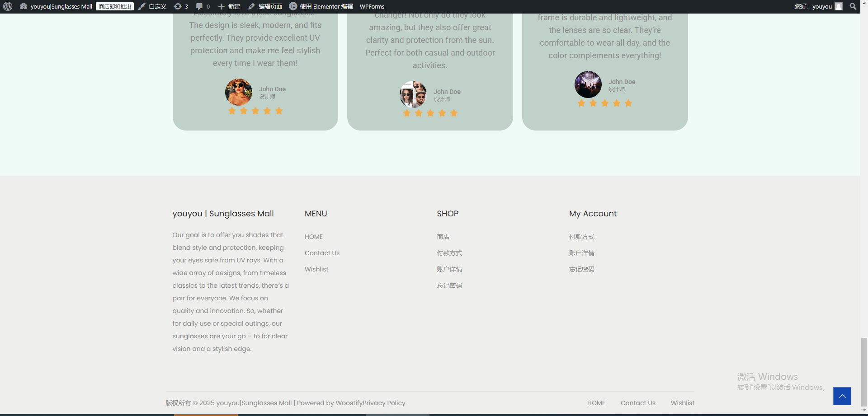This screenshot has height=416, width=868.
Task: Click the first testimonial's avatar photo
Action: pos(238,92)
